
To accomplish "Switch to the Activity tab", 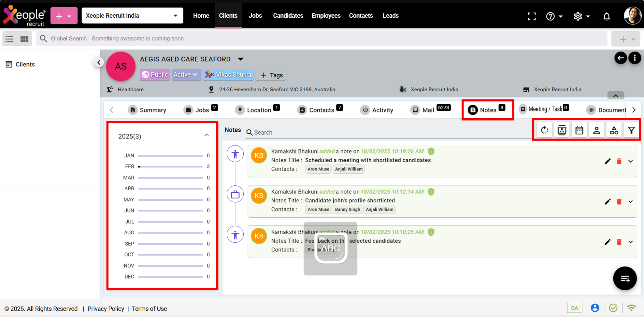I will (x=377, y=110).
